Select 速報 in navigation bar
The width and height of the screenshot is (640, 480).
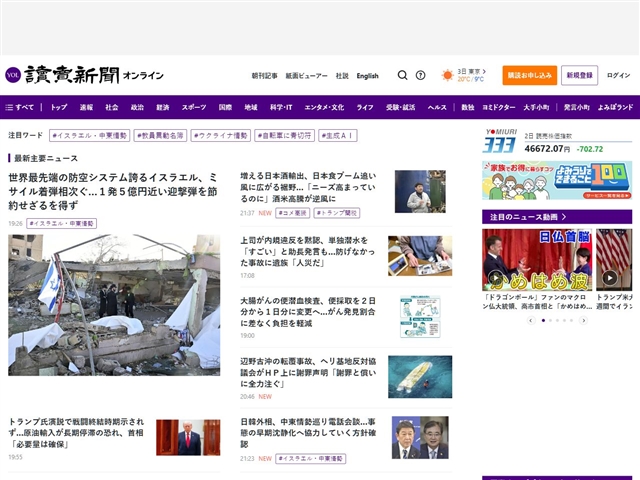point(86,107)
